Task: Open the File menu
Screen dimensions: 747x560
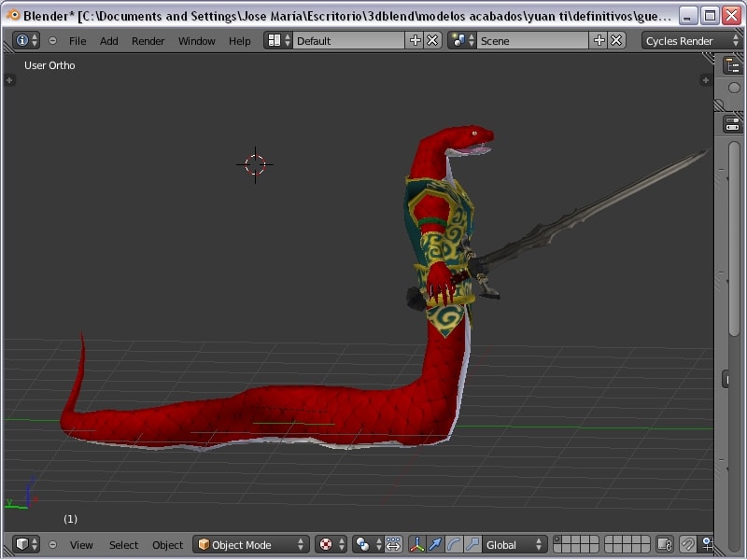Action: point(78,41)
